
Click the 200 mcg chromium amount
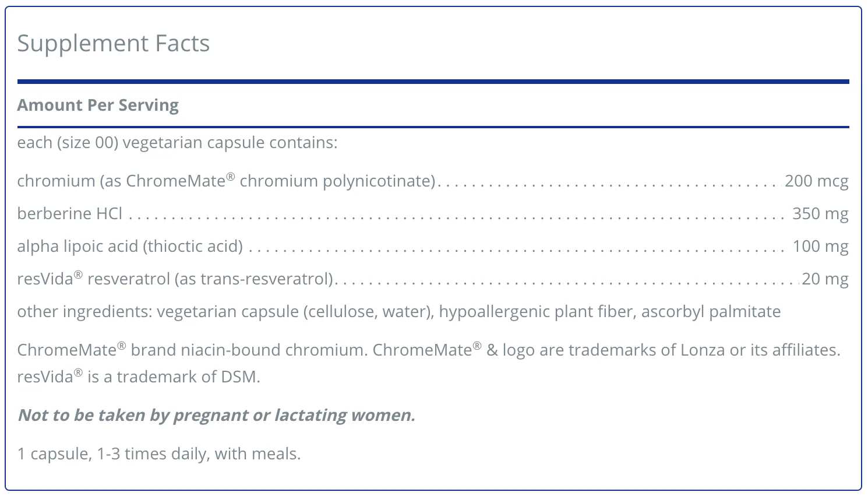pyautogui.click(x=817, y=181)
